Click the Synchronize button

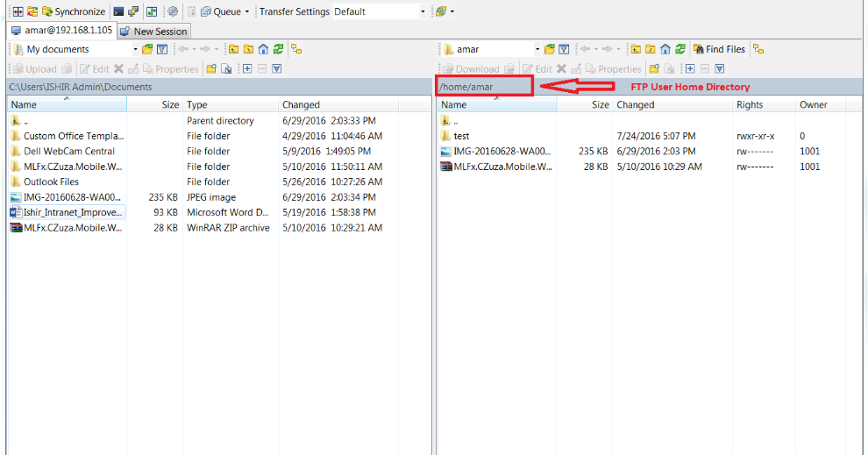point(74,11)
